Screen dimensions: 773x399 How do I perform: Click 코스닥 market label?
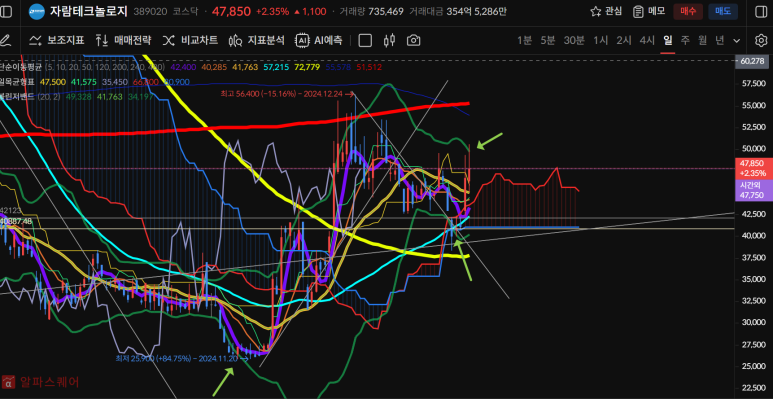click(x=184, y=11)
